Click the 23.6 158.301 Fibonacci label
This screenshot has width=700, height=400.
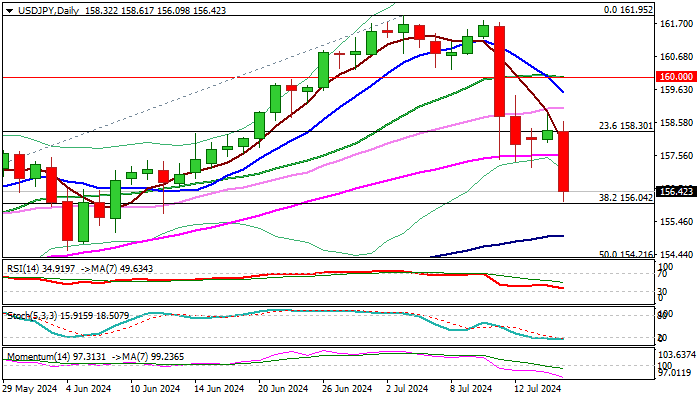[x=626, y=126]
